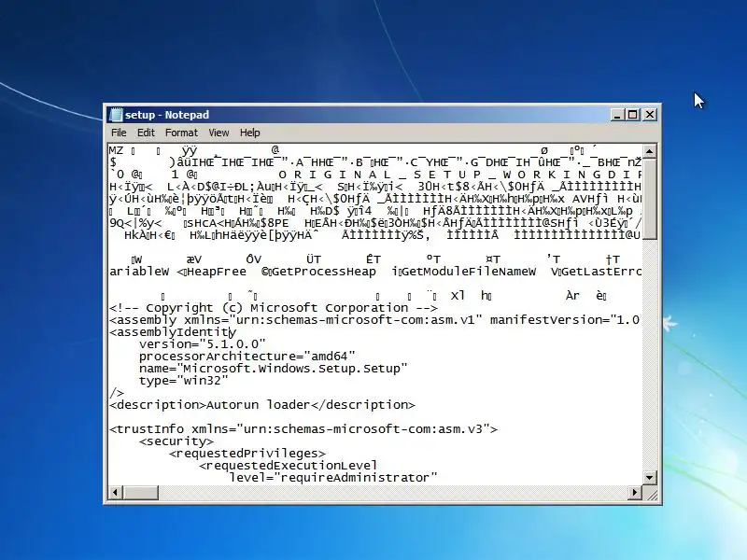Click the '<requestedExecutionLevel' line
Screen dimensions: 747x560
pyautogui.click(x=289, y=465)
